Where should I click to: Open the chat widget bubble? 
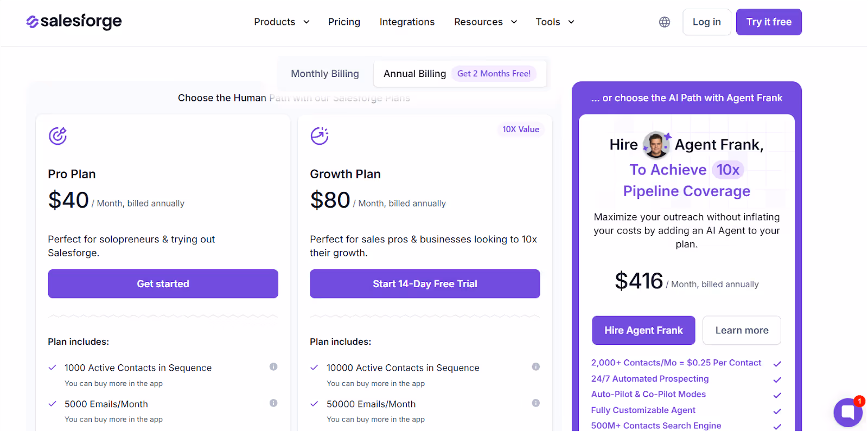click(x=848, y=412)
